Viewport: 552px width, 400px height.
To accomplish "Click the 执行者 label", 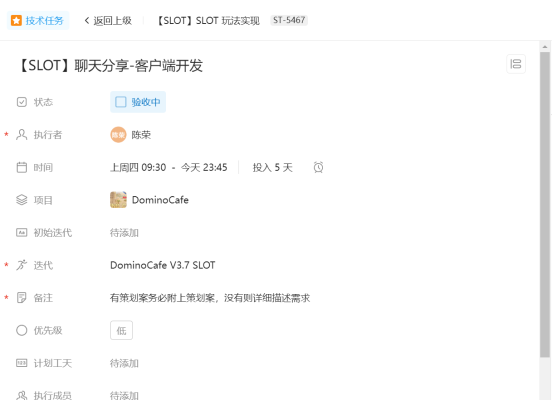I will point(48,135).
